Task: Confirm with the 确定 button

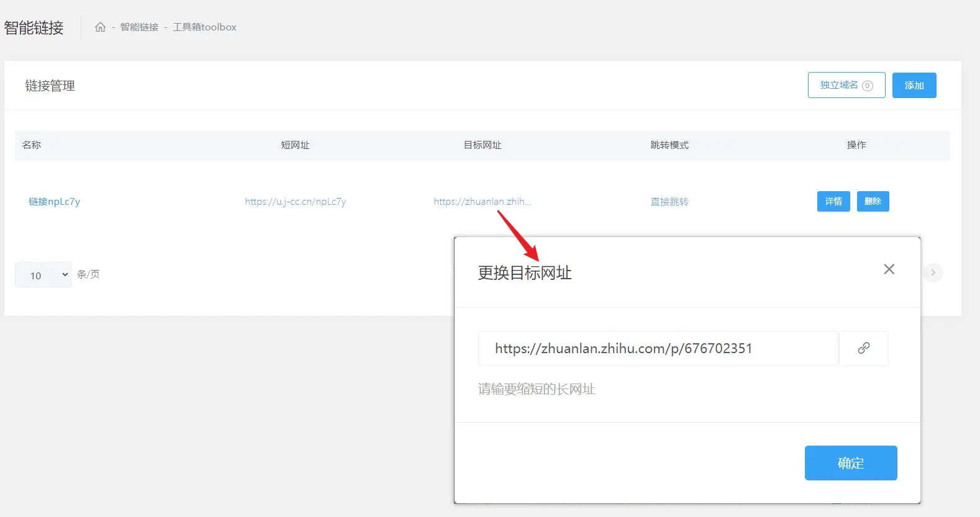Action: point(850,463)
